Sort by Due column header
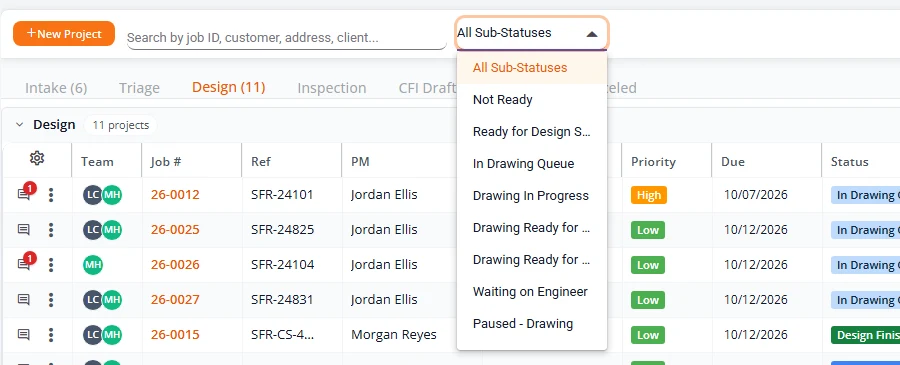This screenshot has width=900, height=365. [x=733, y=162]
